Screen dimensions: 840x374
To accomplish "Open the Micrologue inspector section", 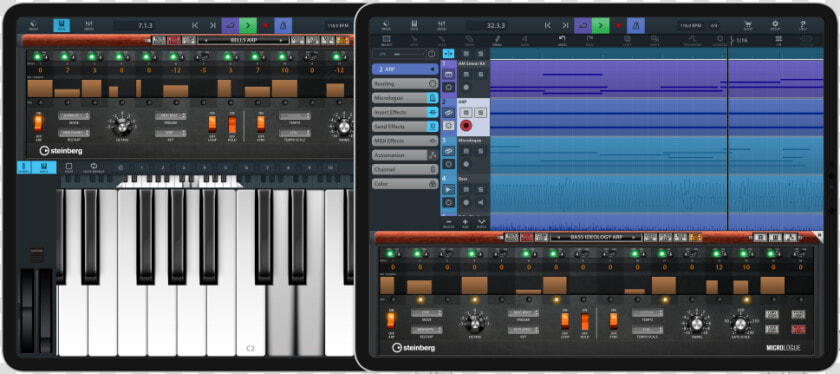I will coord(405,98).
